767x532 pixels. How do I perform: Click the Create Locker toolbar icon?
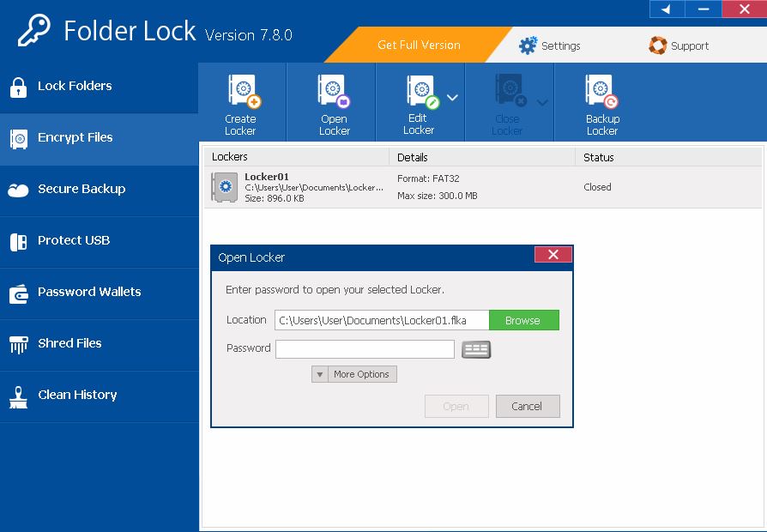click(240, 91)
